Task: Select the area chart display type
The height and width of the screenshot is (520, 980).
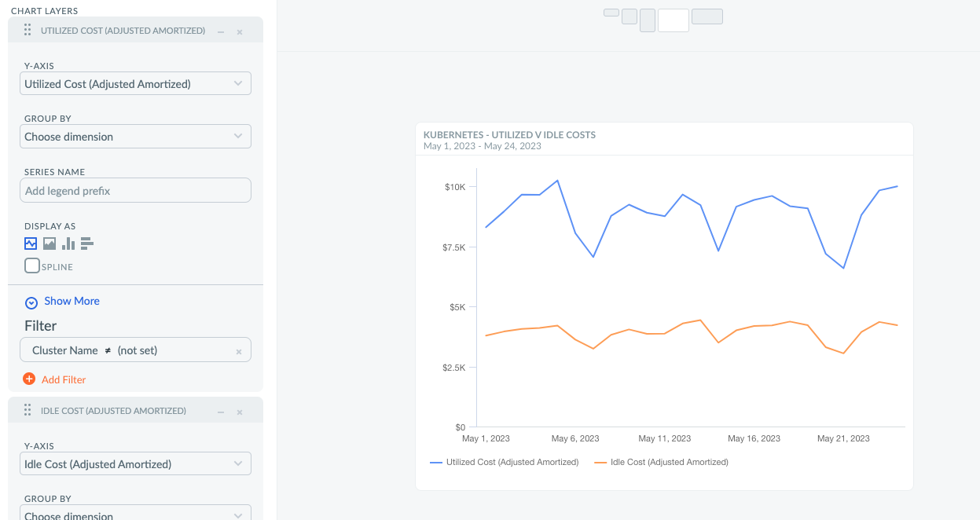Action: pyautogui.click(x=50, y=244)
